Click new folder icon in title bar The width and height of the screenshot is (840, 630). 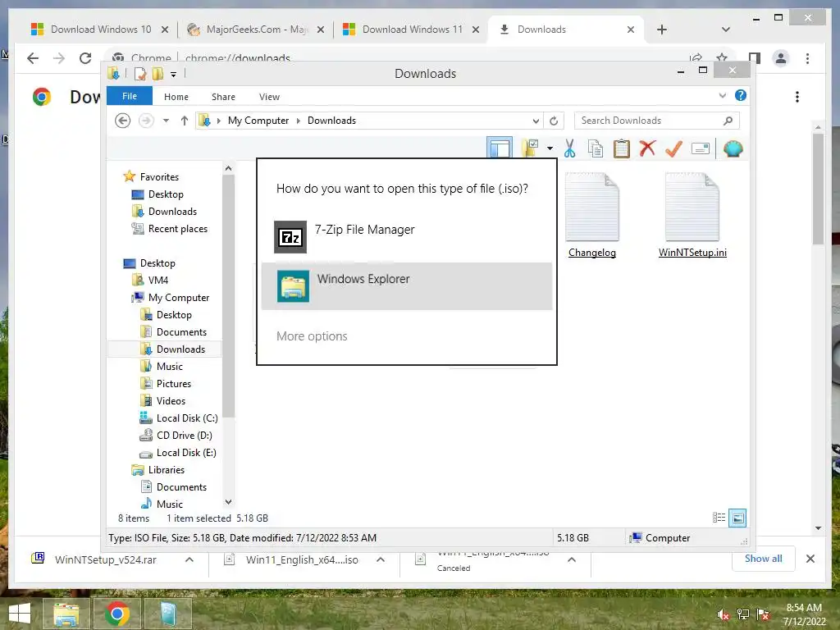tap(157, 73)
